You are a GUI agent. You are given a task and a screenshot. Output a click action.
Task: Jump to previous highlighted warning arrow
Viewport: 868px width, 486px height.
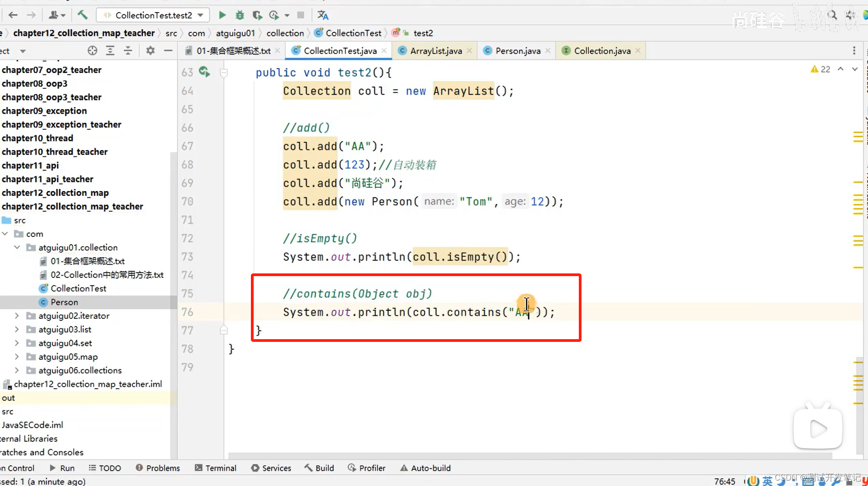point(841,69)
